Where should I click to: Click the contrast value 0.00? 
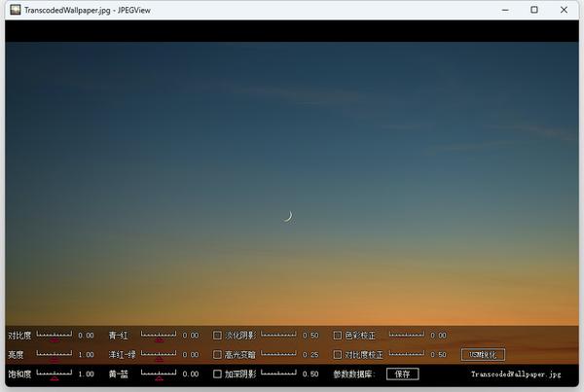pyautogui.click(x=86, y=335)
